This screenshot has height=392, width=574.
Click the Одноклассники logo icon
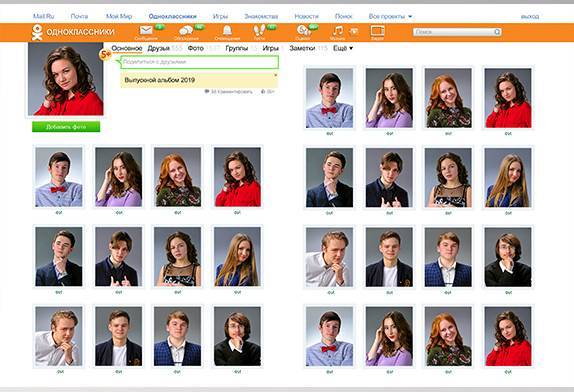[37, 32]
